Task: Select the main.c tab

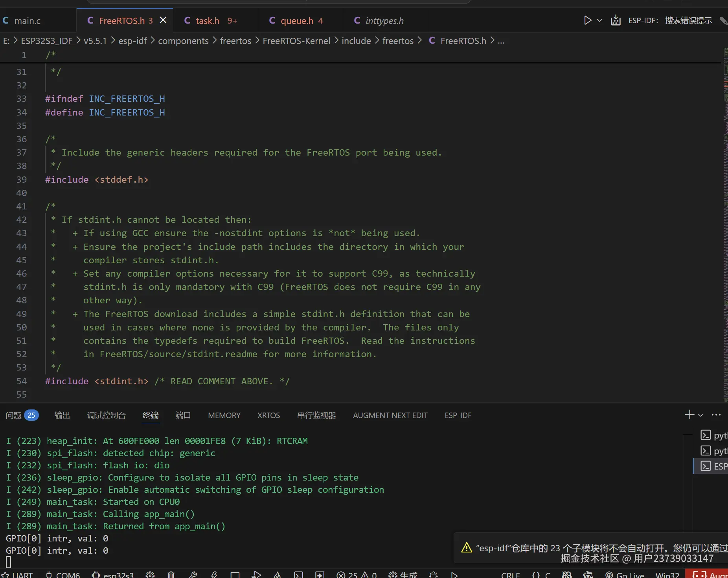Action: tap(27, 21)
